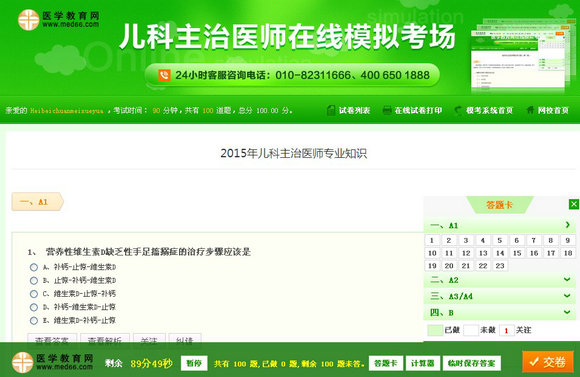Jump to question 19 in answer card

432,266
